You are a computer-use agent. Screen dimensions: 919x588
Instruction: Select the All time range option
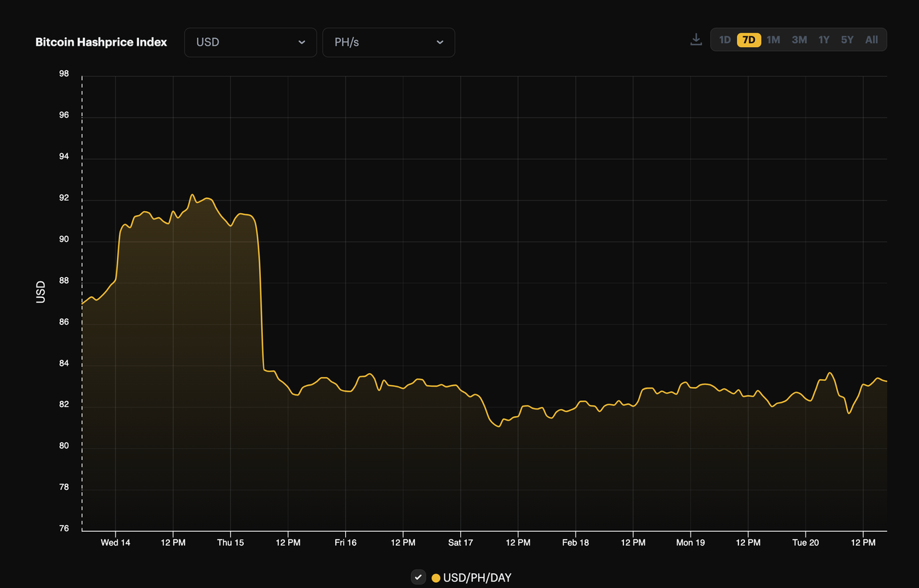click(x=871, y=39)
